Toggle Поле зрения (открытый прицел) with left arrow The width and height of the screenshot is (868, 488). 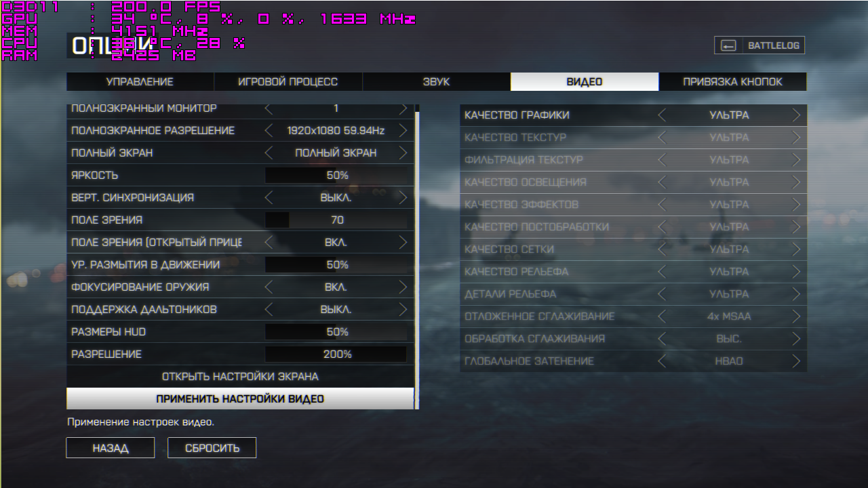[x=269, y=243]
